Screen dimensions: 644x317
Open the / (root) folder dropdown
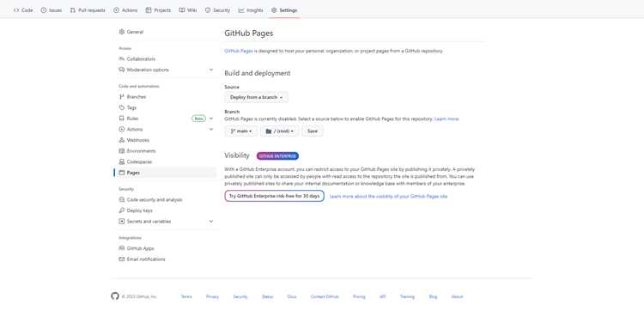click(280, 131)
